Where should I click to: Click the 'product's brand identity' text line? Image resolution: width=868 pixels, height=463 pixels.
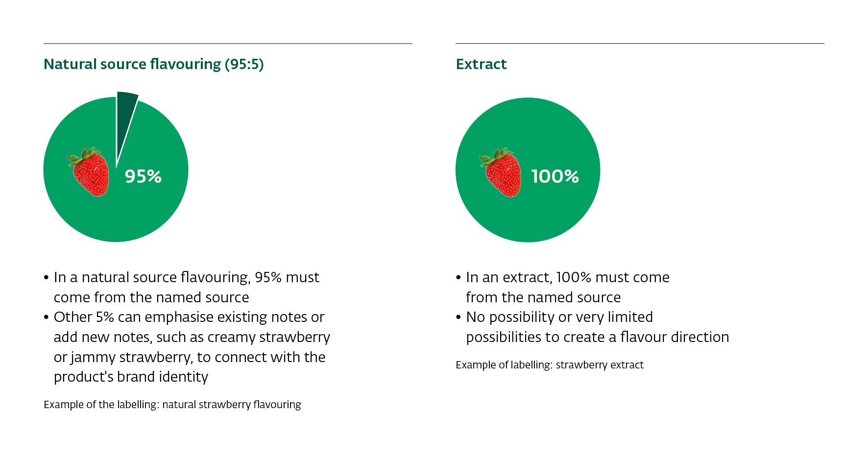[x=131, y=377]
